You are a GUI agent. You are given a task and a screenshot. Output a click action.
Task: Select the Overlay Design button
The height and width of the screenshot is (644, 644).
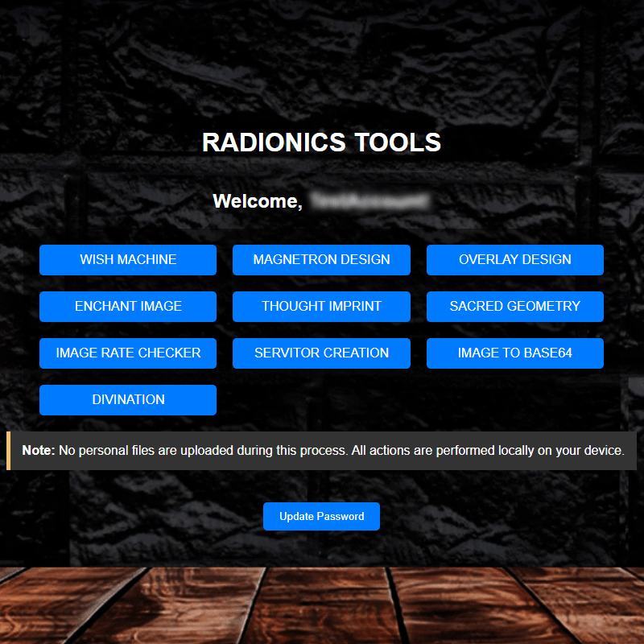click(x=514, y=260)
